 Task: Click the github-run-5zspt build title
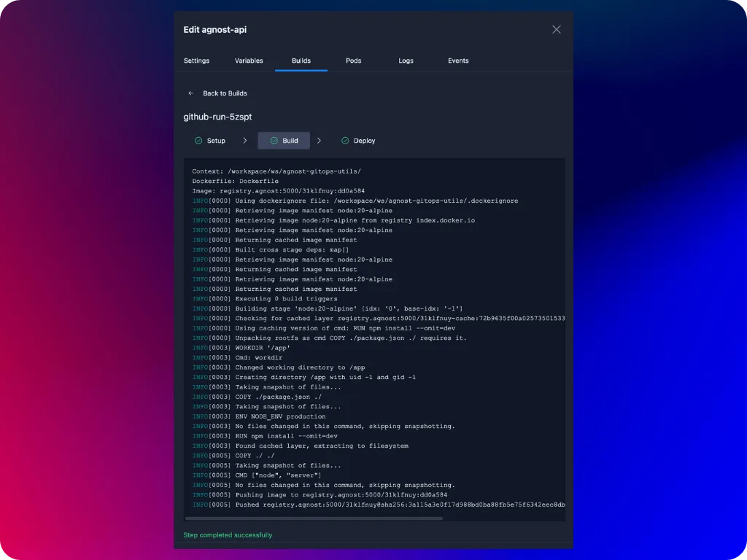[217, 117]
